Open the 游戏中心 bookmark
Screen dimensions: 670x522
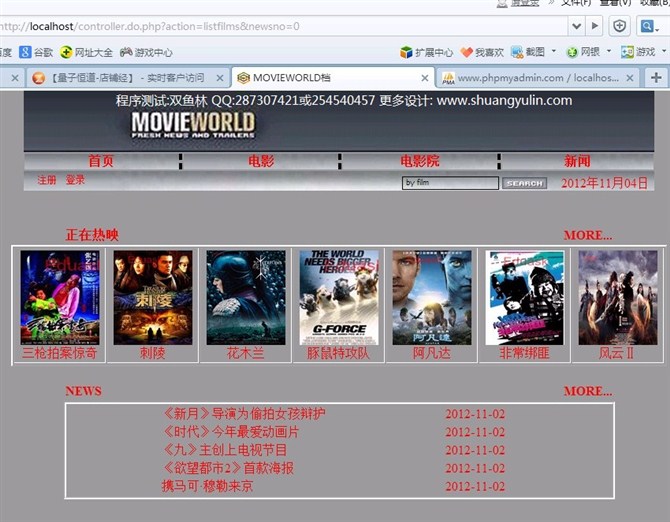[x=146, y=52]
